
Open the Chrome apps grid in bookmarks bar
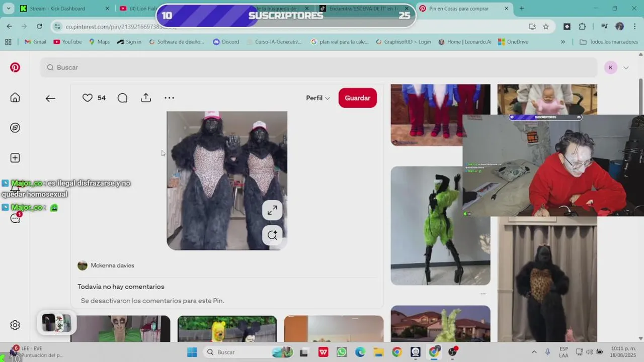8,42
